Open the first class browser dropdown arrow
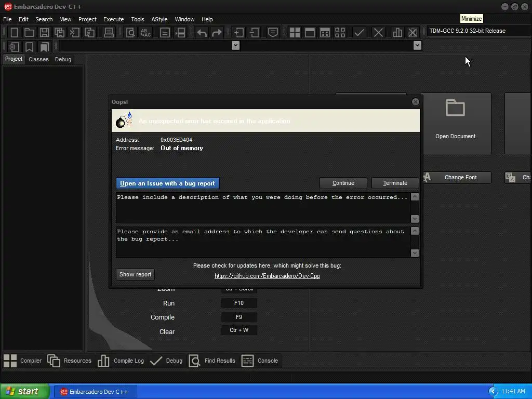 pyautogui.click(x=235, y=45)
